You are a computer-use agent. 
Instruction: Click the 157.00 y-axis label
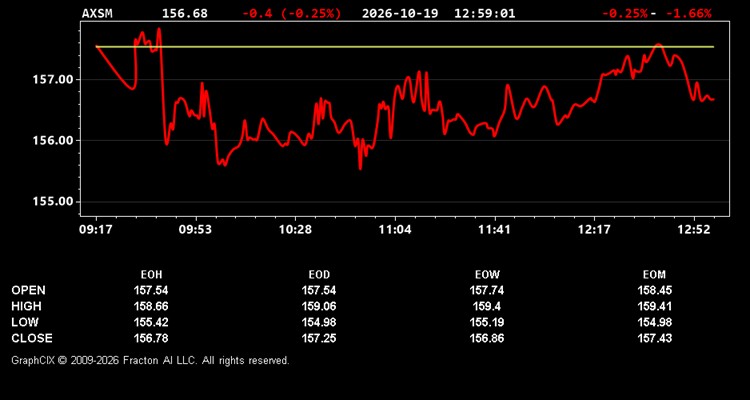pos(52,79)
